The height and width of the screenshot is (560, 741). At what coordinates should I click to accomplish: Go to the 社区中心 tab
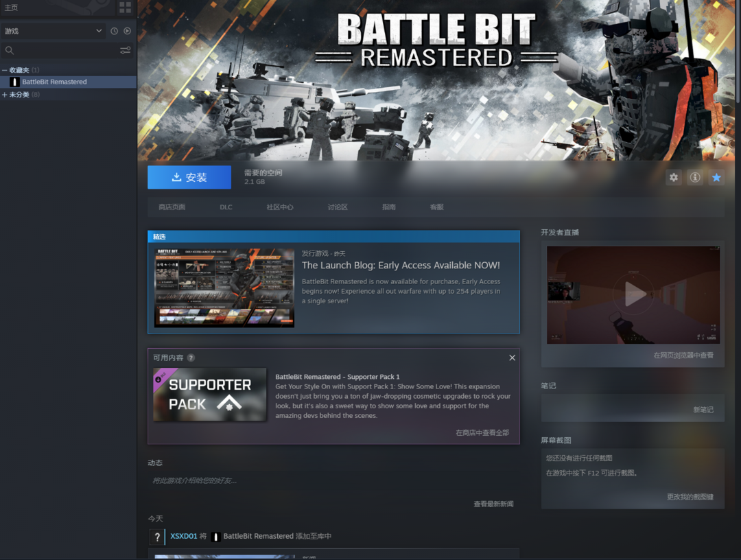280,207
